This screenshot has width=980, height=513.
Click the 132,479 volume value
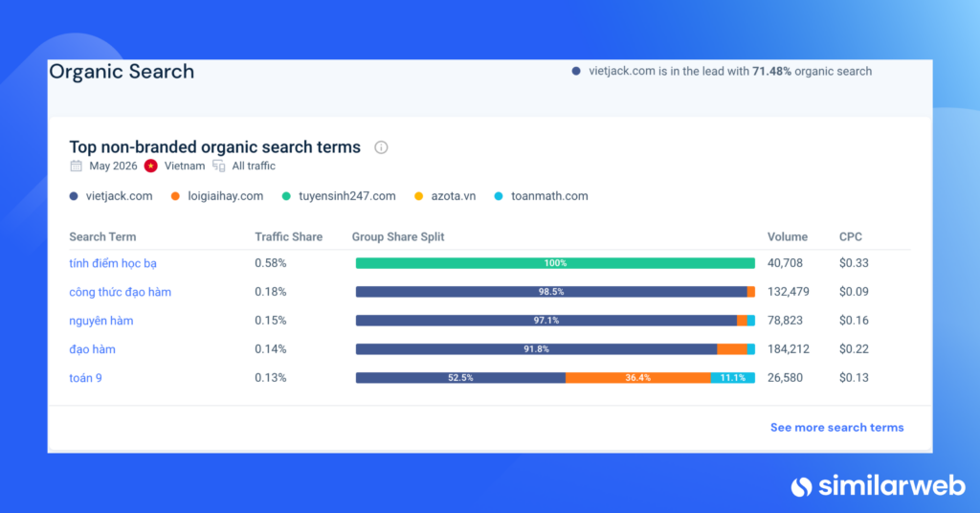click(x=789, y=293)
